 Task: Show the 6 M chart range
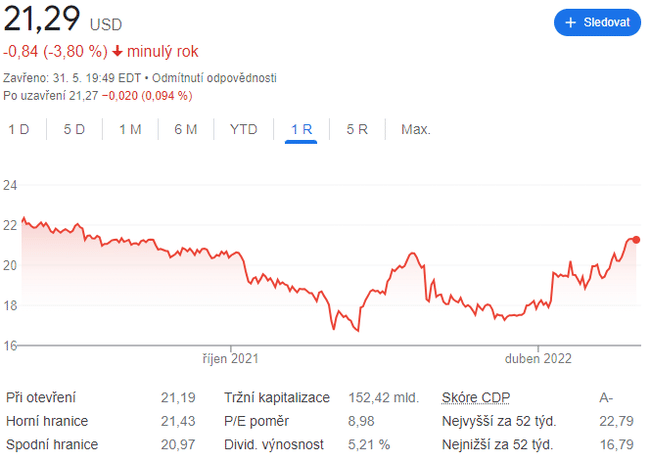click(x=185, y=129)
